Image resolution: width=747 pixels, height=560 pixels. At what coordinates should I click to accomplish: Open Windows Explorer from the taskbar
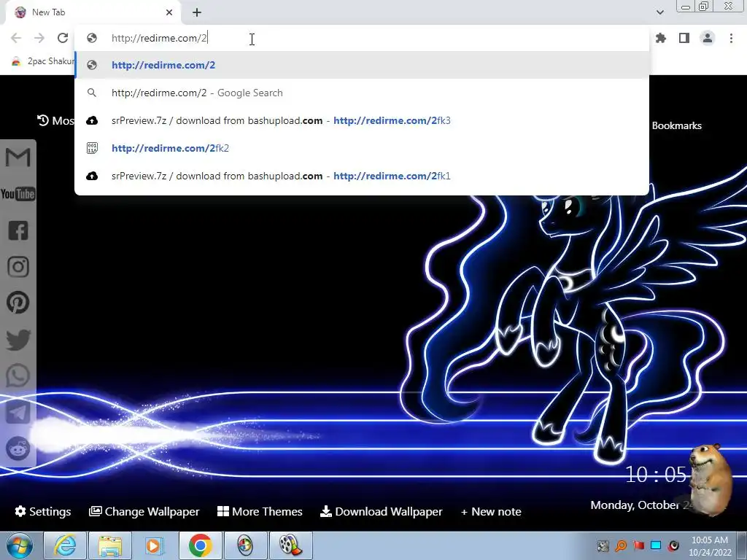click(x=109, y=545)
